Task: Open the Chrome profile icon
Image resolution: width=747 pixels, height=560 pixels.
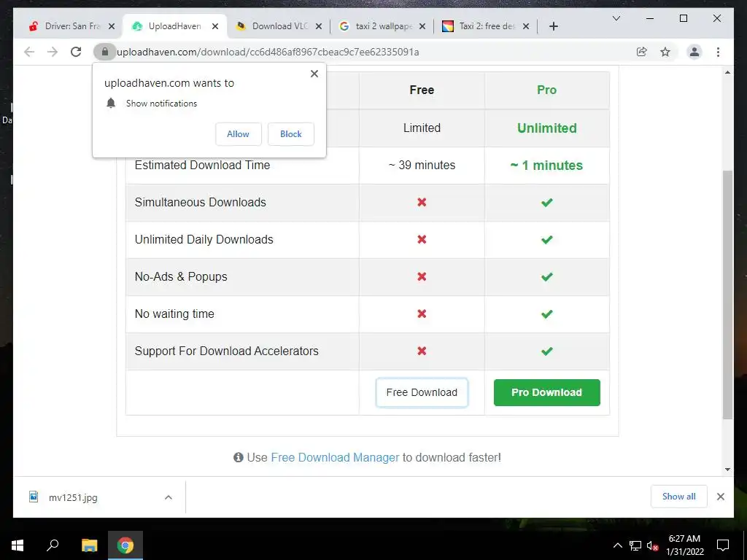Action: [694, 52]
